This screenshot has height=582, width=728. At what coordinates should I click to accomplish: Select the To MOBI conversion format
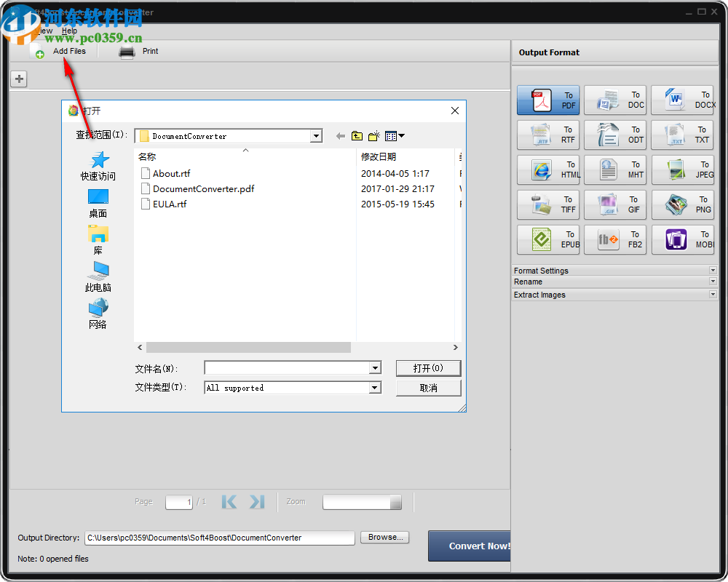click(682, 239)
